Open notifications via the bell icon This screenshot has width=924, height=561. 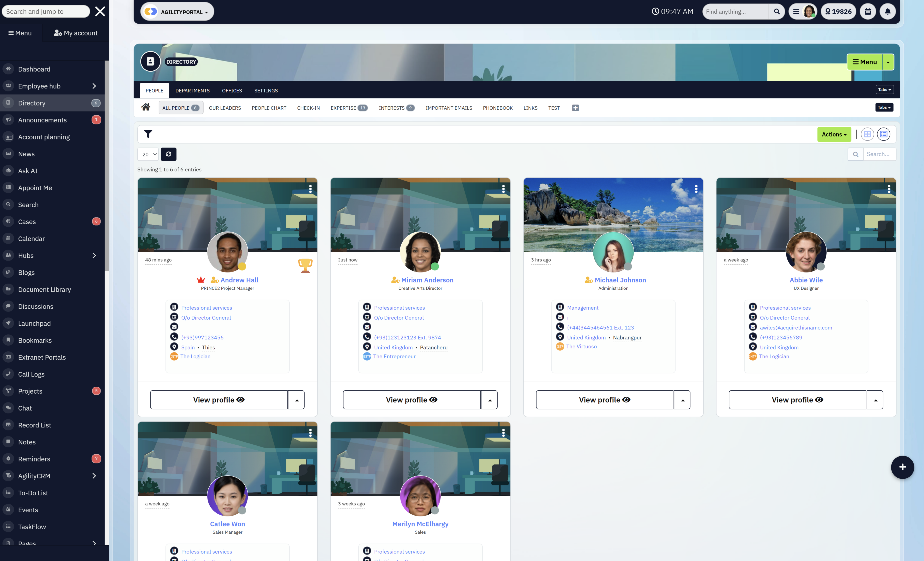click(x=887, y=11)
